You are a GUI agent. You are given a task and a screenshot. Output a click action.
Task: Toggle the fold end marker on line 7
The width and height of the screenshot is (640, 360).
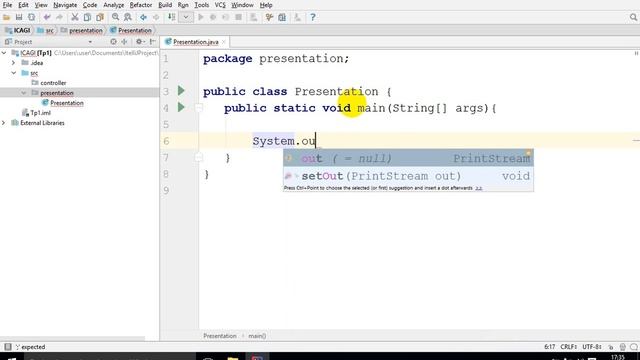tap(199, 157)
